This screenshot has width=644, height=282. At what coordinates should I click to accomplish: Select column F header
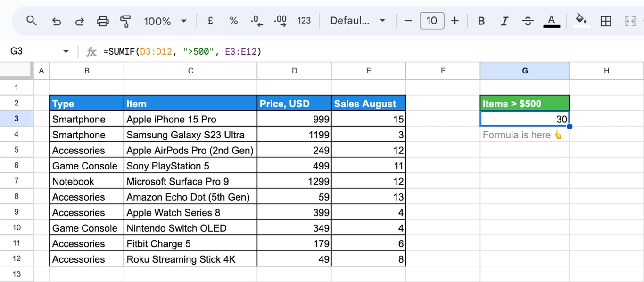point(443,71)
